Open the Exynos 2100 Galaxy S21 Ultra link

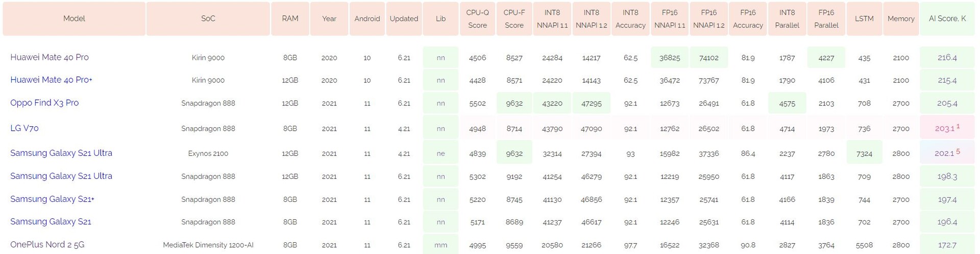tap(61, 153)
